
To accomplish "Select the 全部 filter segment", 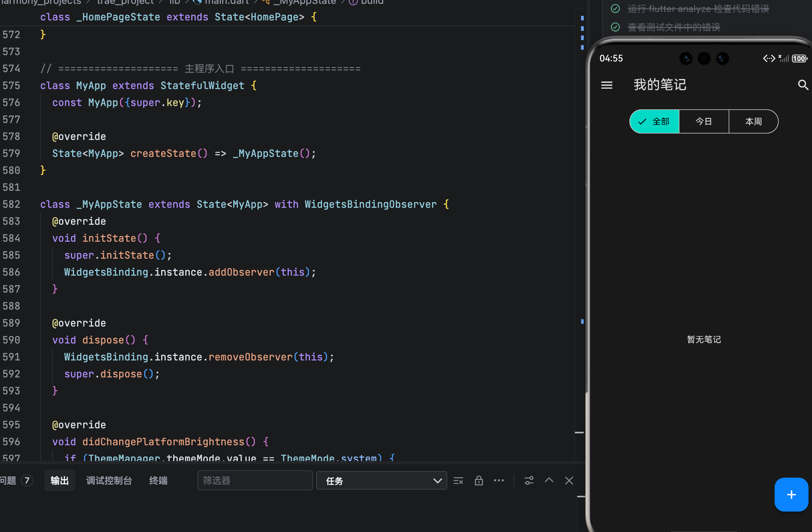I will pos(654,121).
